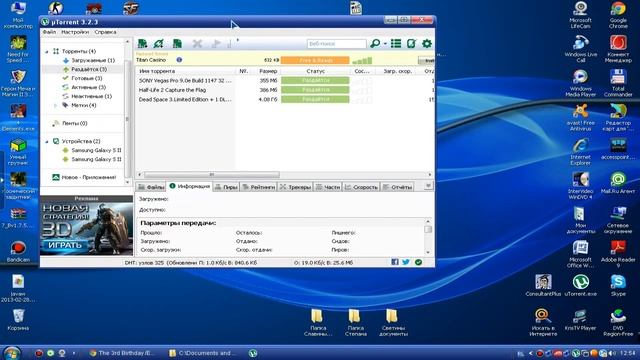Click the ИГРАТЬ button in the ad

click(65, 245)
